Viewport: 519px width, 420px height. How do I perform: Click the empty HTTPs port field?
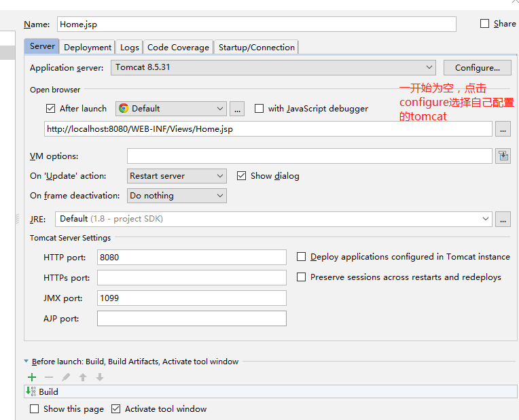click(x=192, y=277)
